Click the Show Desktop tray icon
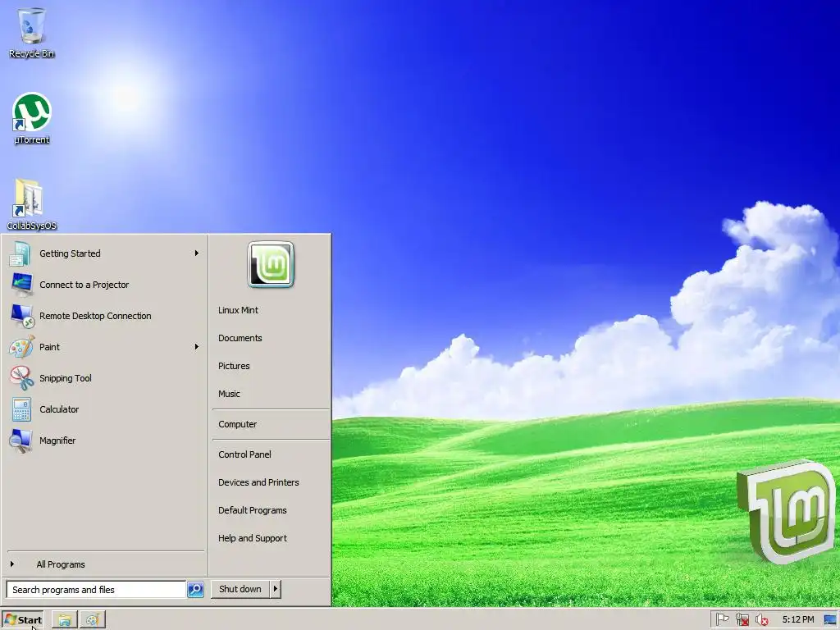Viewport: 840px width, 630px height. 830,620
